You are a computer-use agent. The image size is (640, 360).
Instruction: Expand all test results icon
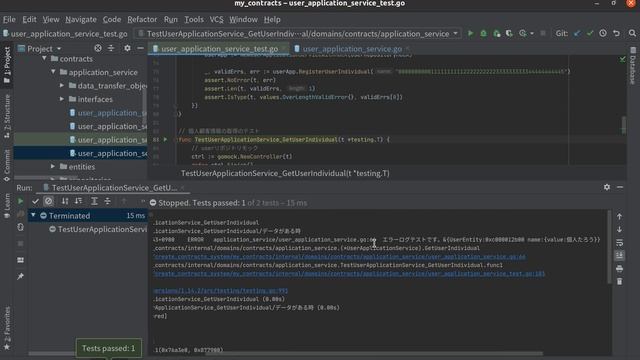(x=94, y=201)
